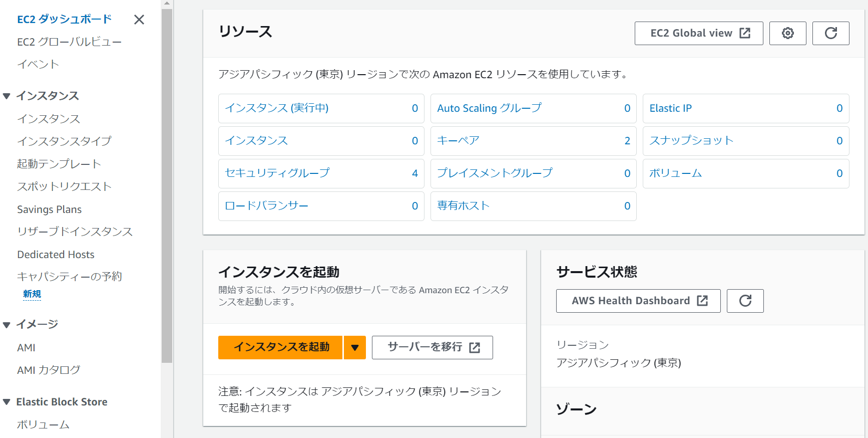Image resolution: width=868 pixels, height=438 pixels.
Task: Click the サービス状態 heading
Action: pyautogui.click(x=597, y=272)
